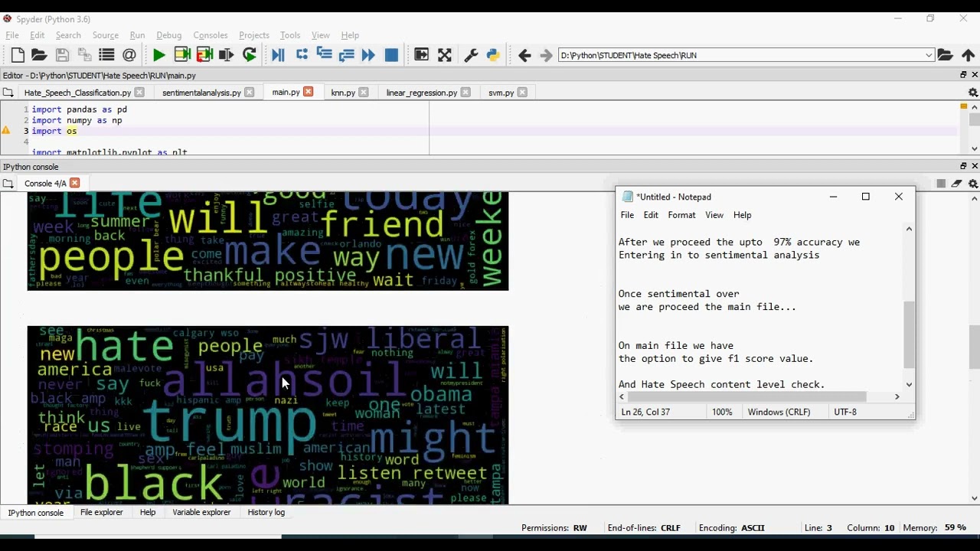The height and width of the screenshot is (551, 980).
Task: Expand the working directory dropdown
Action: coord(929,55)
